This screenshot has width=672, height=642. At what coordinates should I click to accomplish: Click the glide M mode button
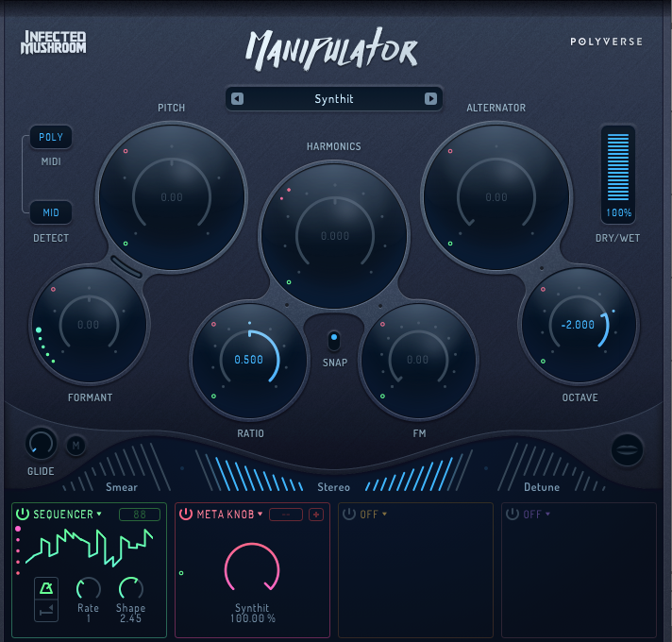[76, 446]
